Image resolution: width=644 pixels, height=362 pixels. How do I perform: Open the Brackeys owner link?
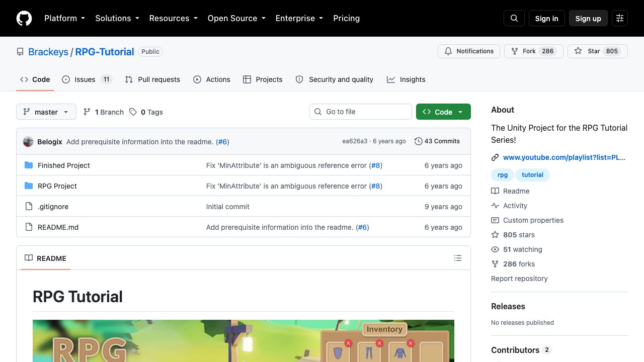(x=48, y=52)
